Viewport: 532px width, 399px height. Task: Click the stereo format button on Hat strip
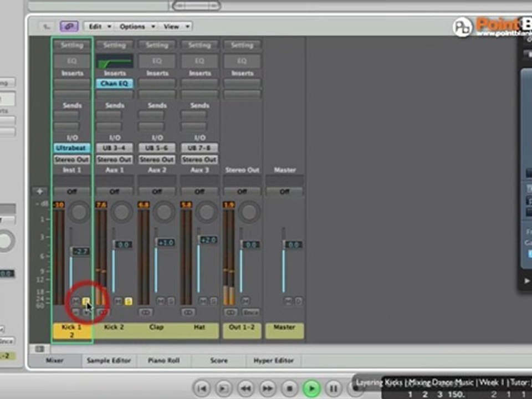tap(188, 312)
